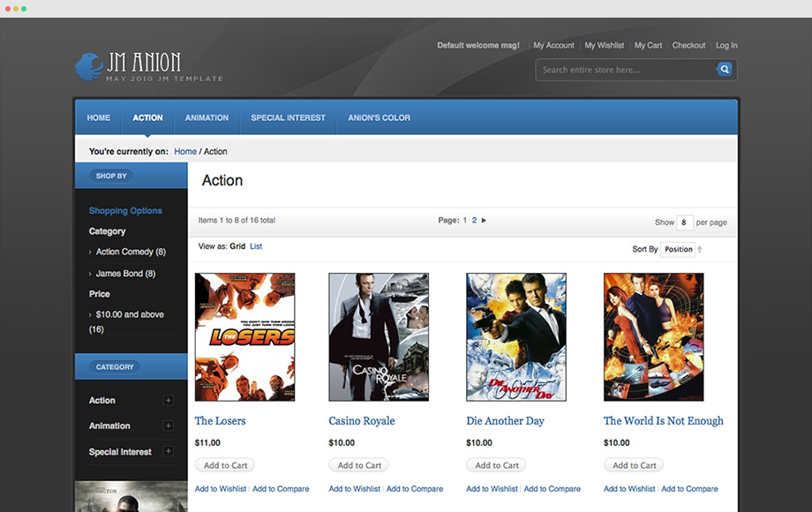Open the Home navigation tab
Image resolution: width=812 pixels, height=512 pixels.
[x=98, y=117]
